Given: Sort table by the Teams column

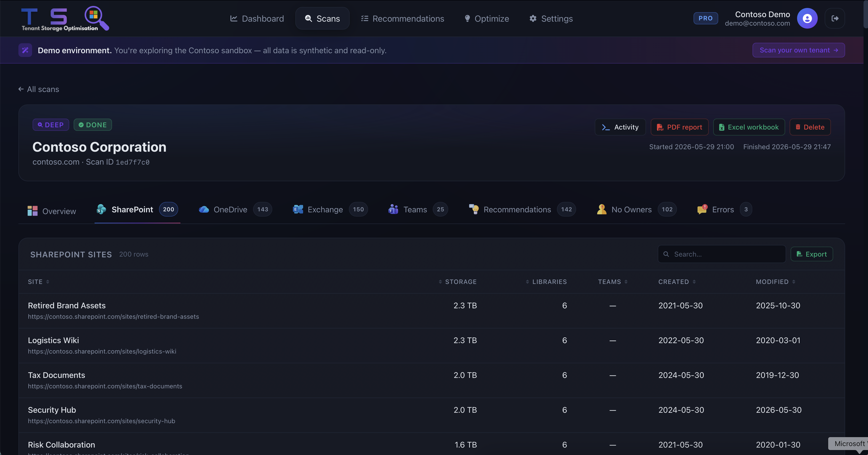Looking at the screenshot, I should (613, 282).
